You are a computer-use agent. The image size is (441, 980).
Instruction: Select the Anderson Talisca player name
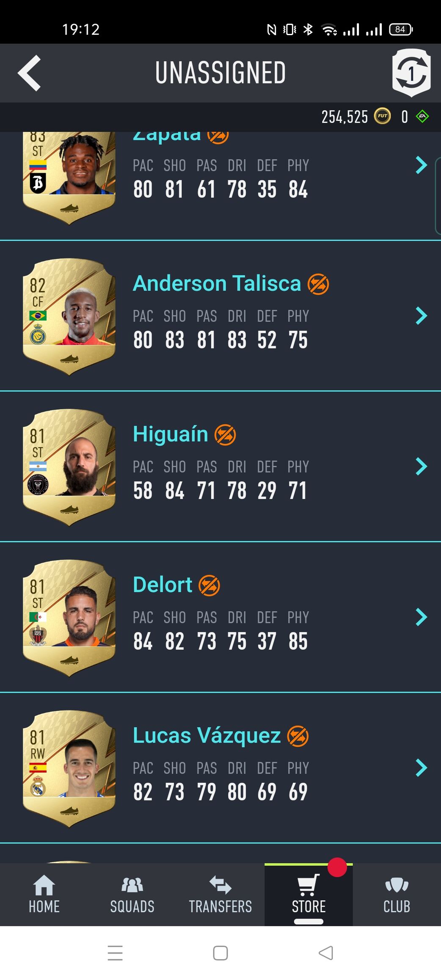[217, 283]
